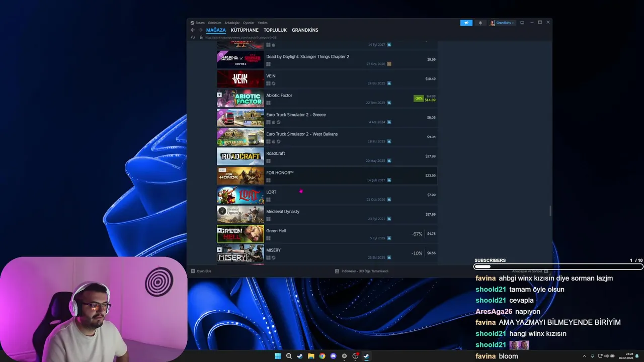Open Arkadaşlar ve Sohbet friends chat
The height and width of the screenshot is (362, 644).
click(530, 271)
